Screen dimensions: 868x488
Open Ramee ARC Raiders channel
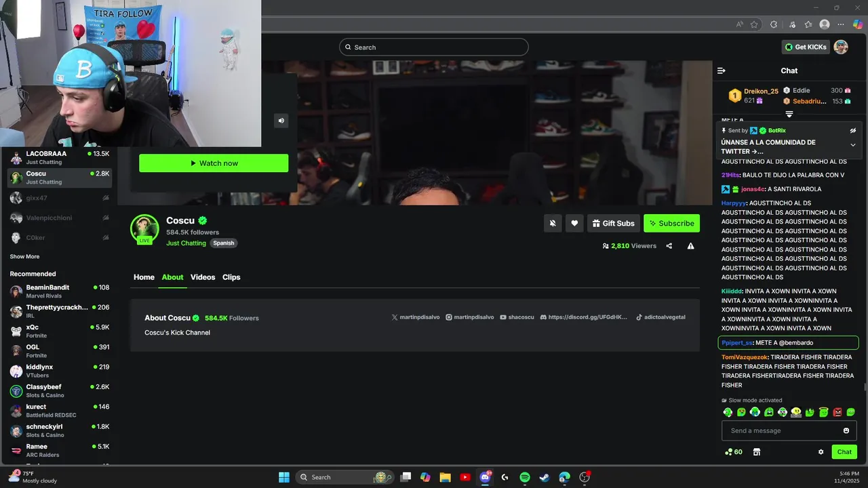pos(59,450)
